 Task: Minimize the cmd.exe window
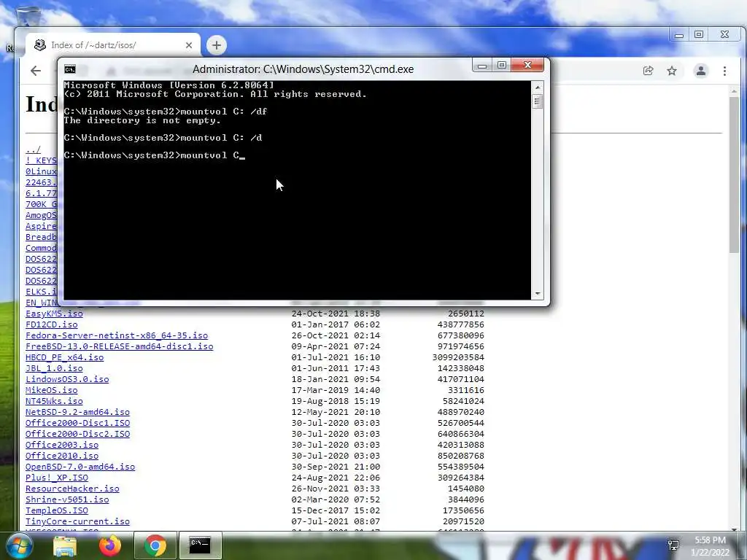(x=482, y=65)
